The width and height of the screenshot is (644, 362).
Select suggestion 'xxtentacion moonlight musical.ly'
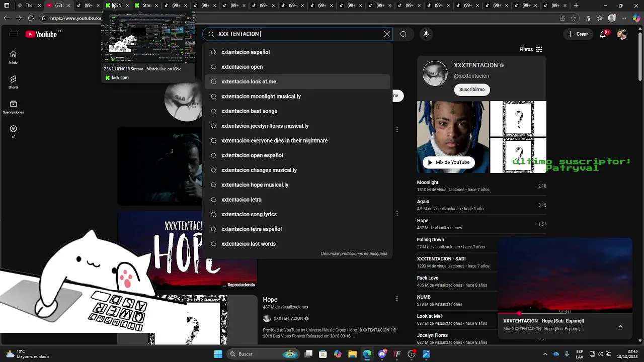(298, 97)
